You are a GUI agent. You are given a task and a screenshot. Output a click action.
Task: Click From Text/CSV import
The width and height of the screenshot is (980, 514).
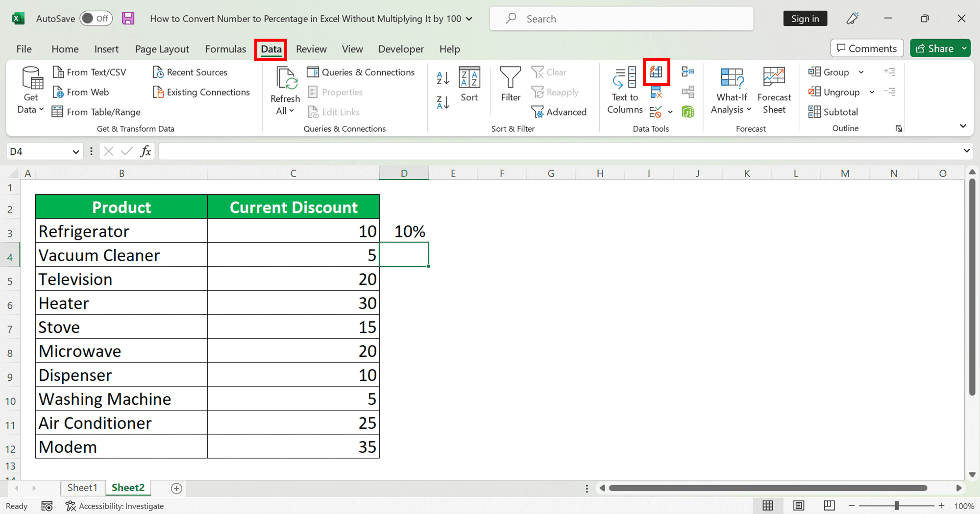click(89, 72)
